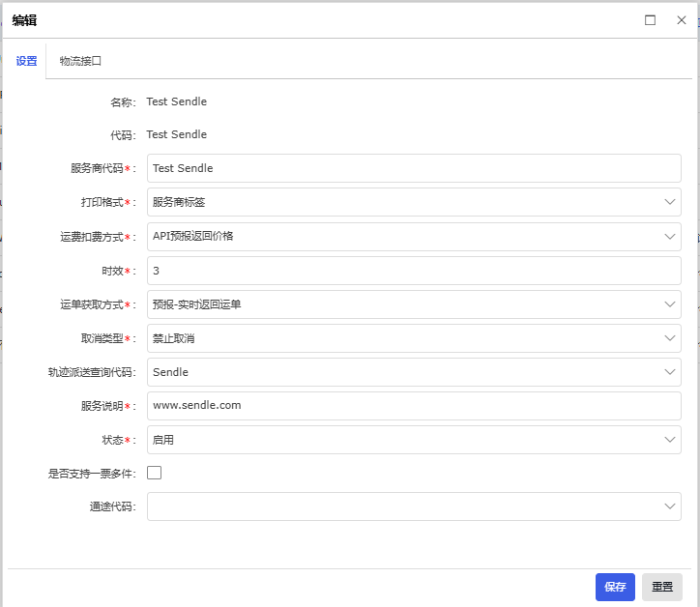
Task: Click the chevron icon in 状态 field
Action: [x=670, y=440]
